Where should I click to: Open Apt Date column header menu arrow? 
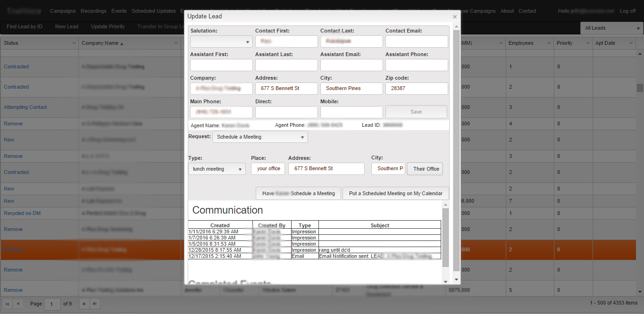(x=632, y=43)
